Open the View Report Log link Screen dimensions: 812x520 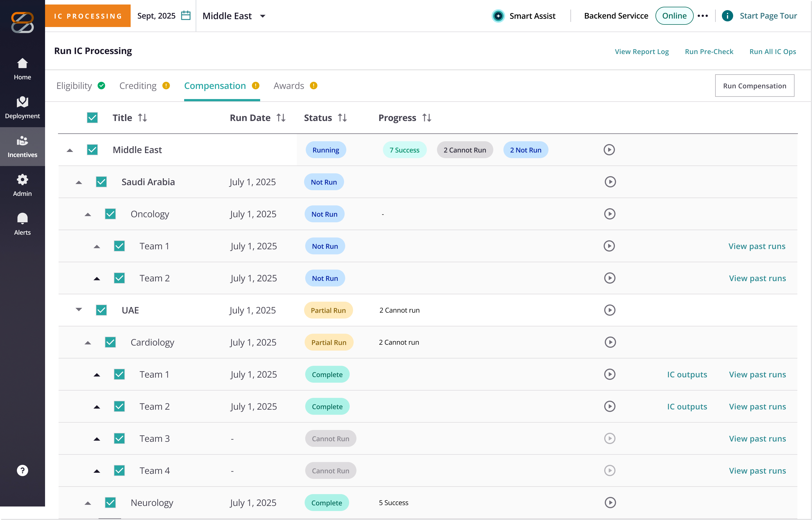pos(642,52)
